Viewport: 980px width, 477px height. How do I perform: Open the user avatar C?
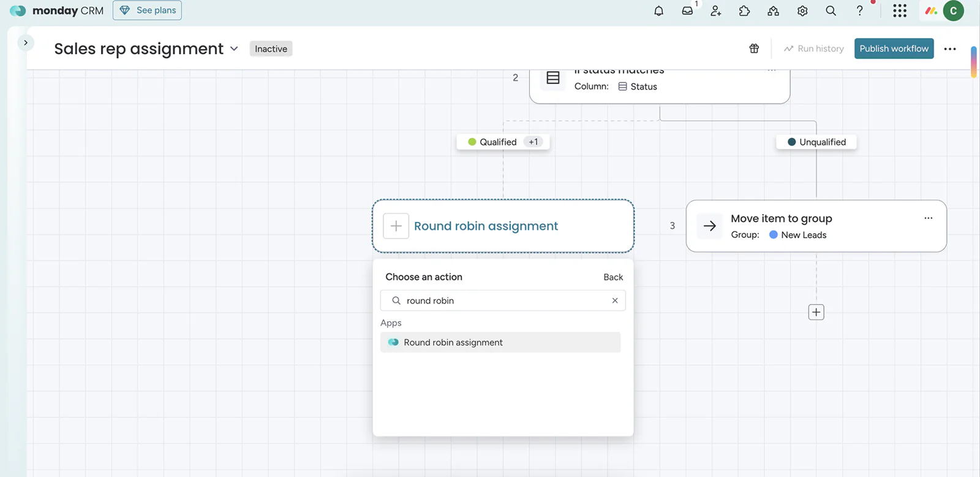(x=953, y=11)
